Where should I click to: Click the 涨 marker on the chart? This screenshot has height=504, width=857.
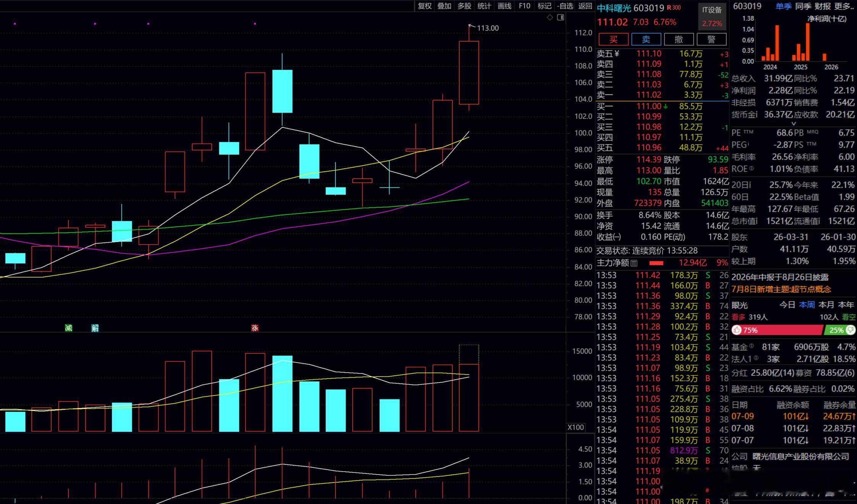[255, 328]
